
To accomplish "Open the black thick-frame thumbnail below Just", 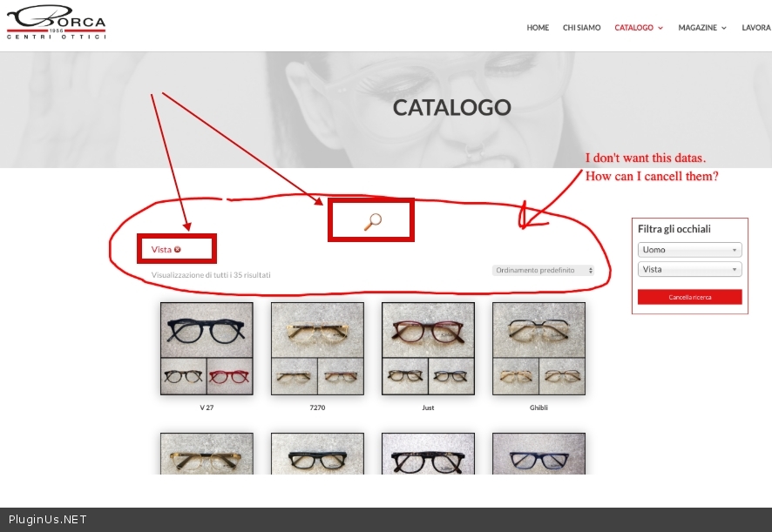I will tap(429, 454).
